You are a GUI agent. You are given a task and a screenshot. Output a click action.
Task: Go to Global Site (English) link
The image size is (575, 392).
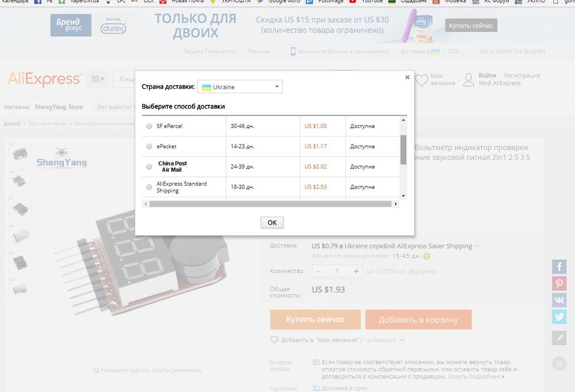[513, 51]
